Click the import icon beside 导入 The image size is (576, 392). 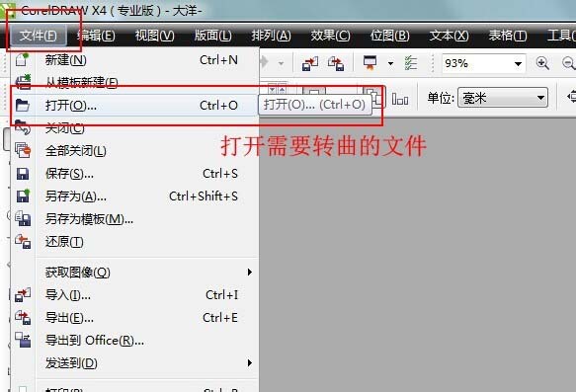(23, 294)
